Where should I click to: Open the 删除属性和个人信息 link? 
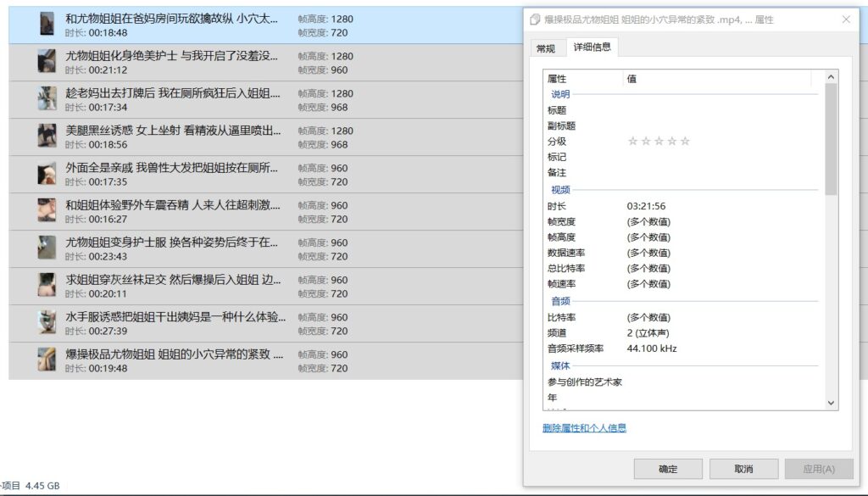[584, 428]
